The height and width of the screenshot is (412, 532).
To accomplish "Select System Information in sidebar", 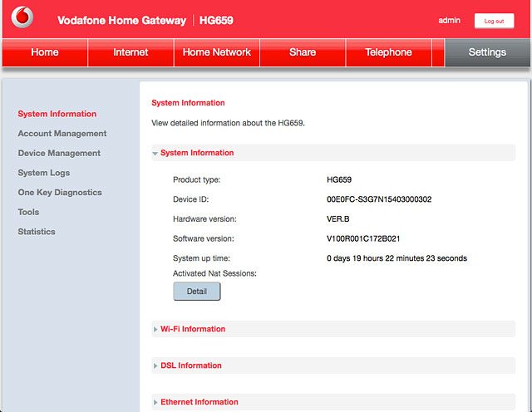I will tap(57, 114).
